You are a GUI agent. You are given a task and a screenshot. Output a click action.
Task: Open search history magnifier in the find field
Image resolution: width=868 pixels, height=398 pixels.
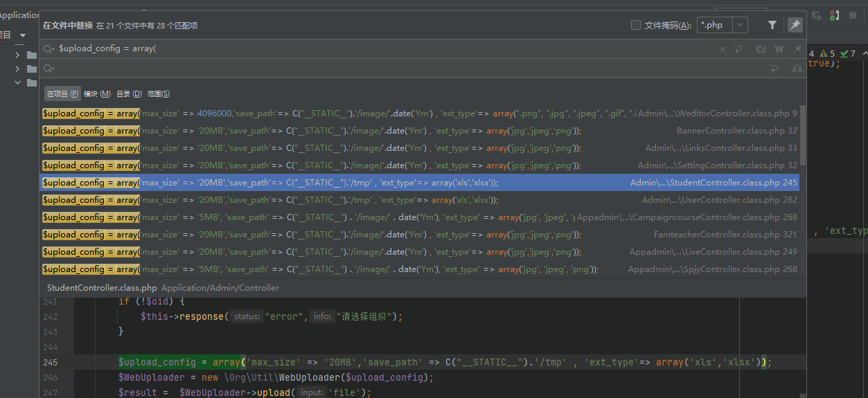(x=49, y=49)
